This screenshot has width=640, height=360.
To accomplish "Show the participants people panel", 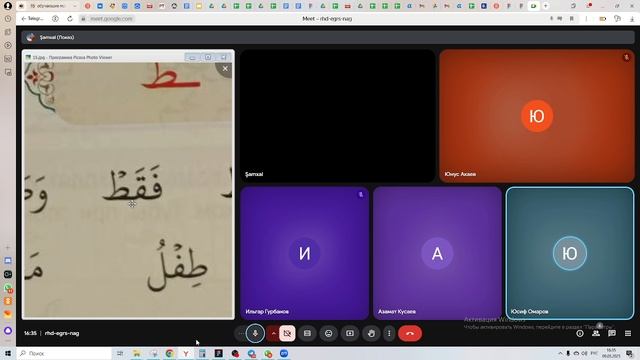I will (596, 333).
